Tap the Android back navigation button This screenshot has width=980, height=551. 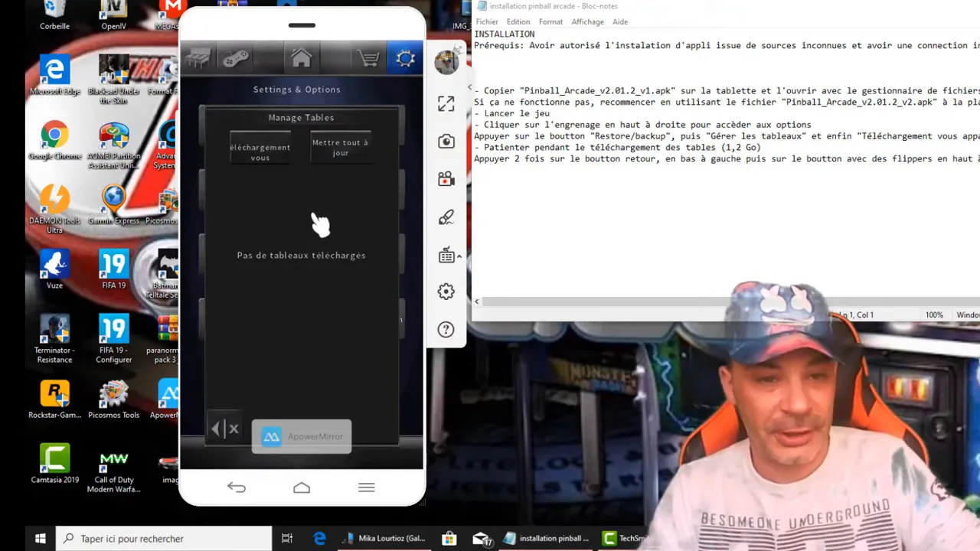click(x=236, y=487)
